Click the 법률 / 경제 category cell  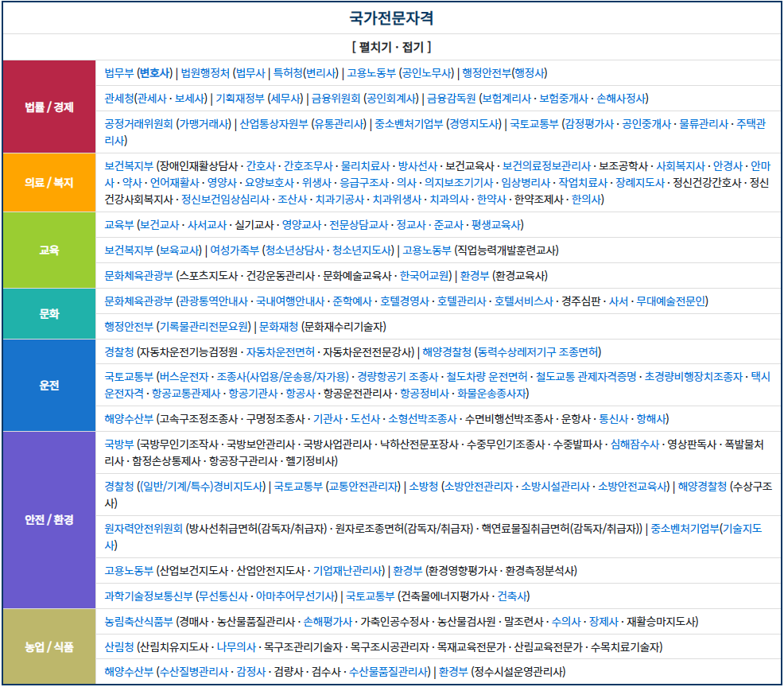[x=49, y=107]
